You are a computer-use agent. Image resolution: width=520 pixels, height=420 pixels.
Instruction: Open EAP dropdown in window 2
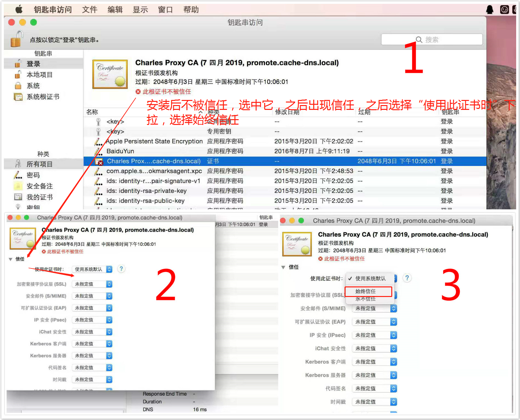92,308
